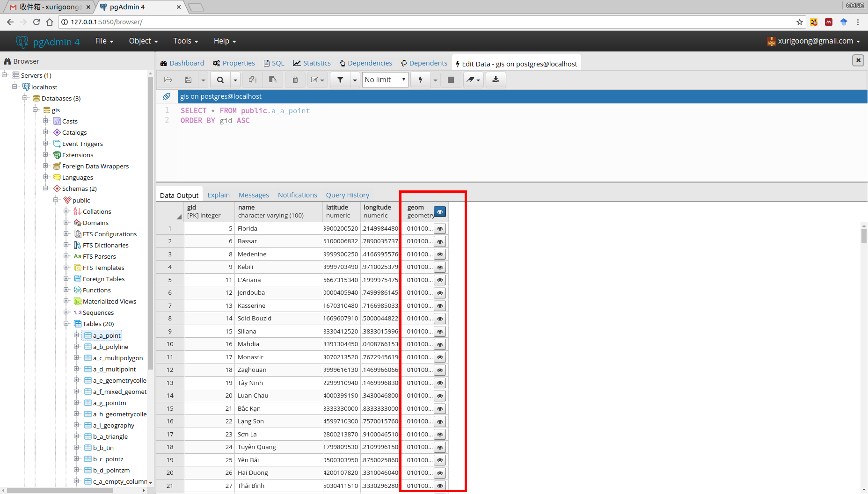868x494 pixels.
Task: Show geometry for the Kebili row
Action: point(440,267)
